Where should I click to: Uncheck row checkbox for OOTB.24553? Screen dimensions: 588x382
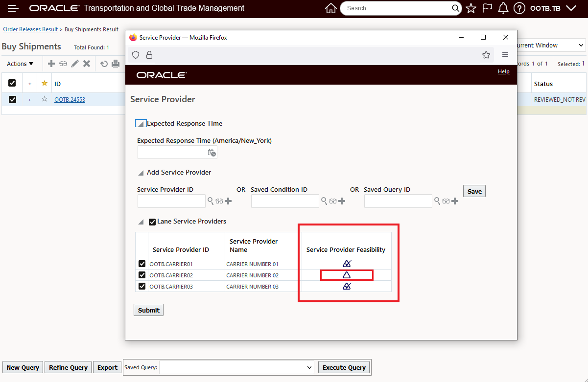(x=12, y=99)
